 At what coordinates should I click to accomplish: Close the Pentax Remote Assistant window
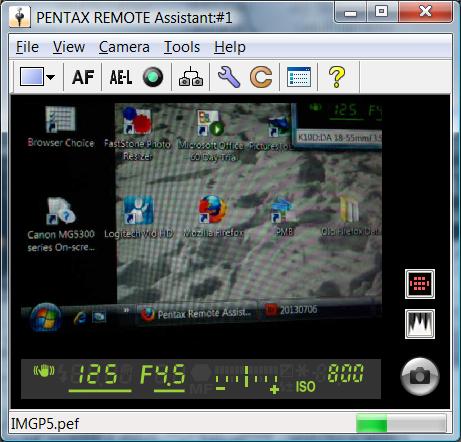point(426,12)
